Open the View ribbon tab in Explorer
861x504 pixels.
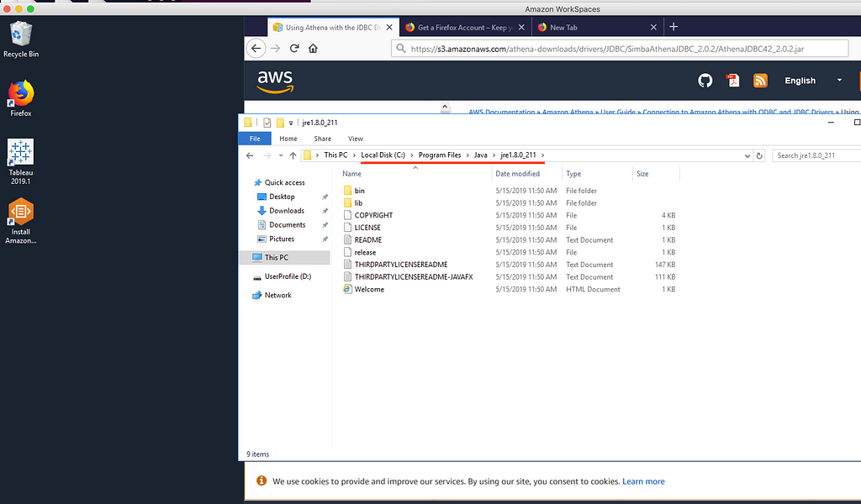pyautogui.click(x=356, y=139)
